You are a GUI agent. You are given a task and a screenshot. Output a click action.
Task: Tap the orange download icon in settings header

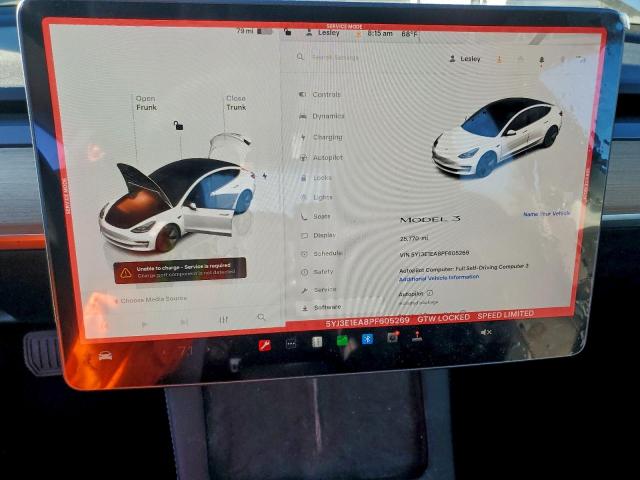(499, 60)
